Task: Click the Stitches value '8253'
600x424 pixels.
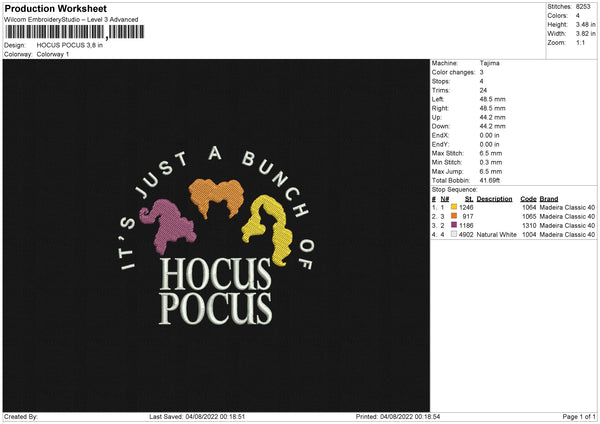Action: [x=583, y=7]
